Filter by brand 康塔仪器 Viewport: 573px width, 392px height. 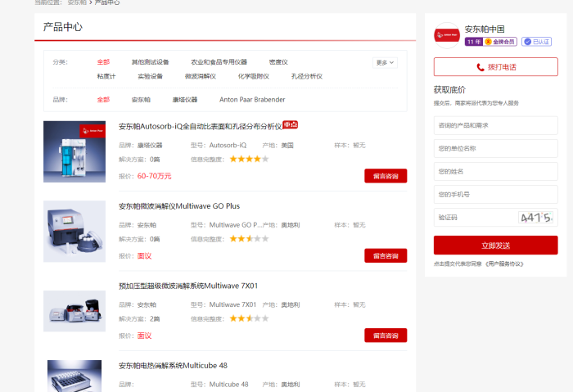pyautogui.click(x=184, y=100)
